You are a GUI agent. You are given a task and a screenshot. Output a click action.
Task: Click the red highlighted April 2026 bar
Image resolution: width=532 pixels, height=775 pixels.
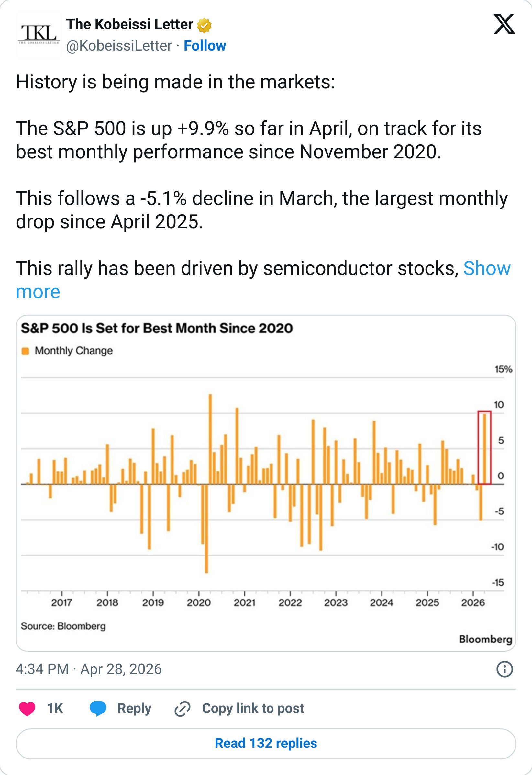pos(484,448)
